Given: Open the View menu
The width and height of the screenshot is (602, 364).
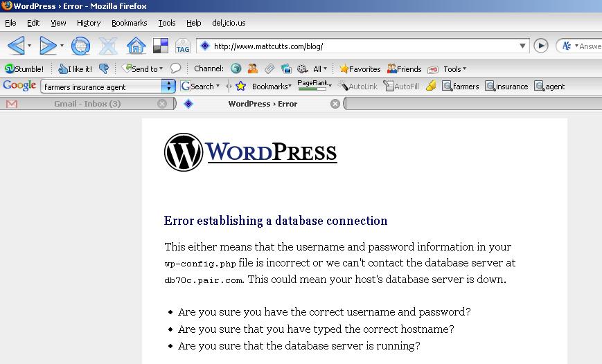Looking at the screenshot, I should 58,23.
